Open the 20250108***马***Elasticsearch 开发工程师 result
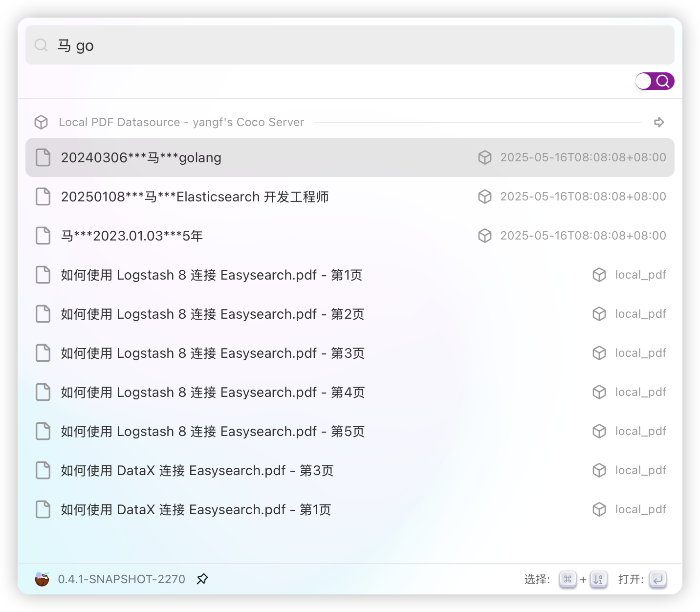Screen dimensions: 700x612 195,197
